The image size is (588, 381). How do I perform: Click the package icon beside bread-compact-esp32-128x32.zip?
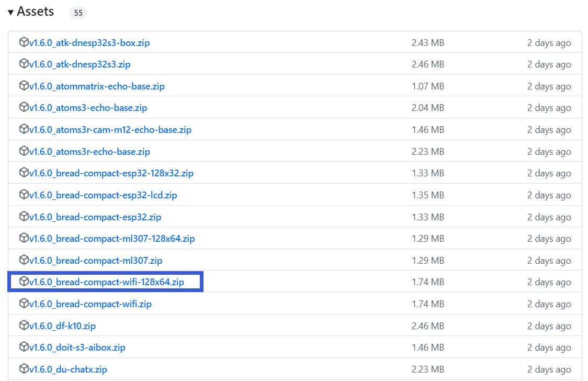coord(24,172)
